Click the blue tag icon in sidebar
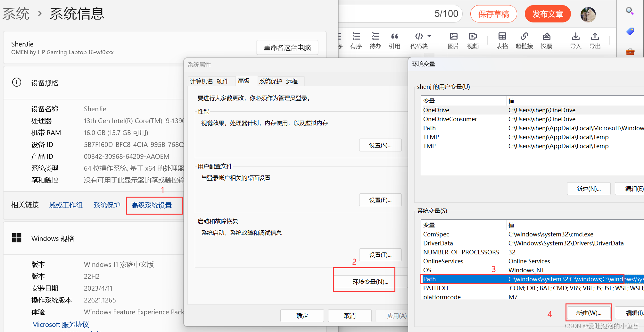The image size is (644, 332). click(630, 31)
